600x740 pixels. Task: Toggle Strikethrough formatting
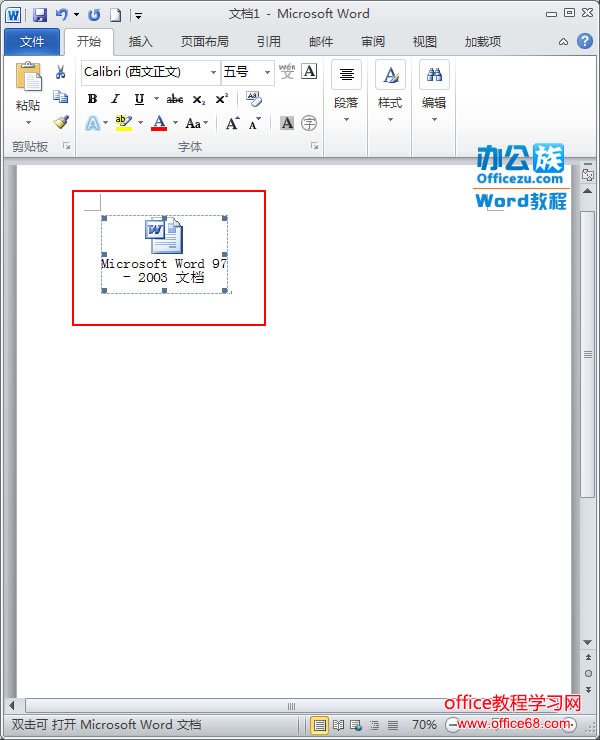pos(175,99)
